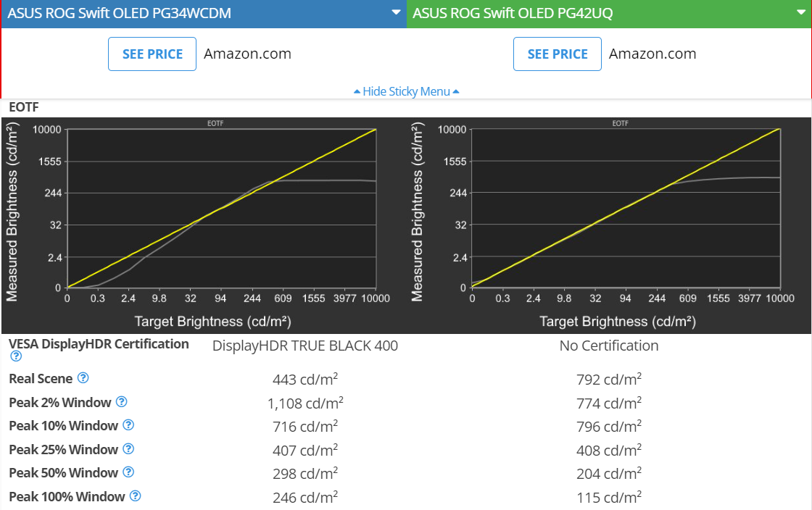Open help icon next to Peak 10% Window
The image size is (812, 510).
(x=128, y=425)
